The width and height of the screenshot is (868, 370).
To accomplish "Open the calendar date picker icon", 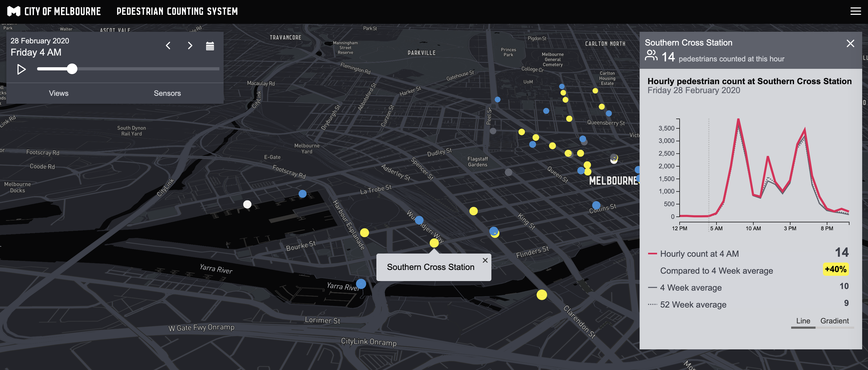I will [210, 46].
